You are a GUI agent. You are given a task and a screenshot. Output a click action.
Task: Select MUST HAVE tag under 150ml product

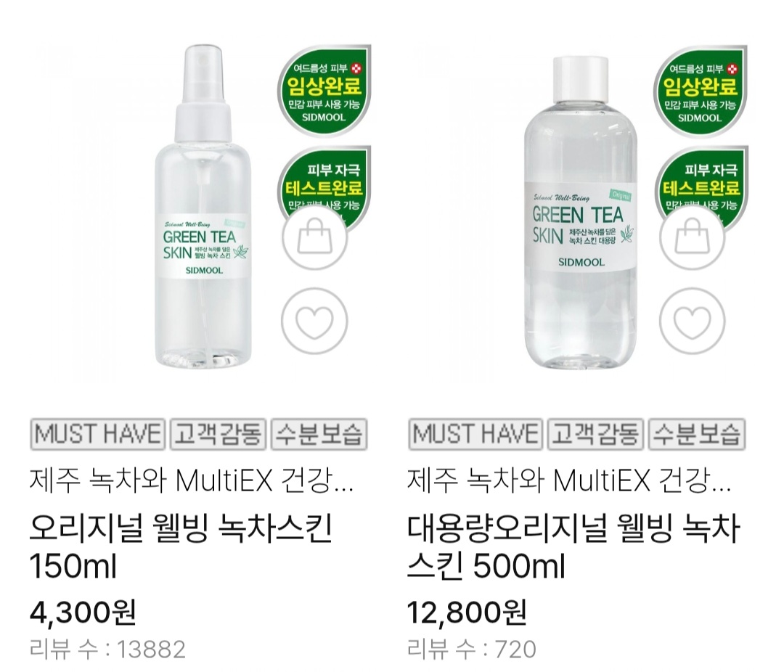pyautogui.click(x=97, y=434)
